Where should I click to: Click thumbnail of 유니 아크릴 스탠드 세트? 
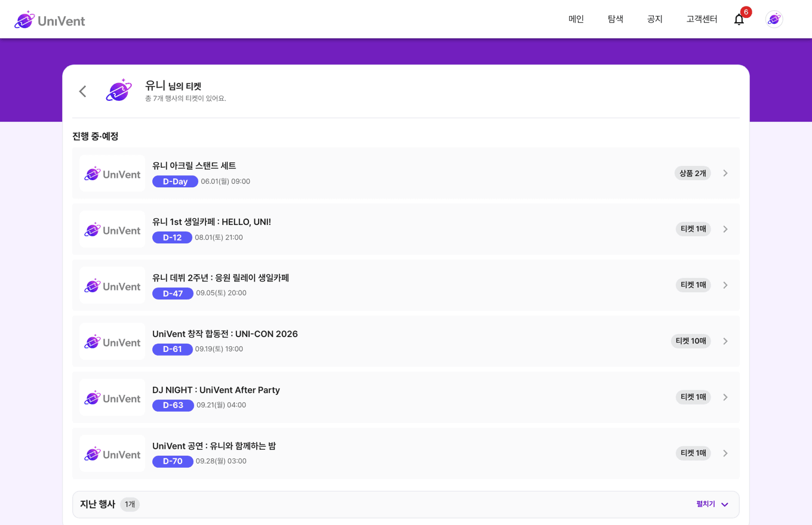point(112,173)
